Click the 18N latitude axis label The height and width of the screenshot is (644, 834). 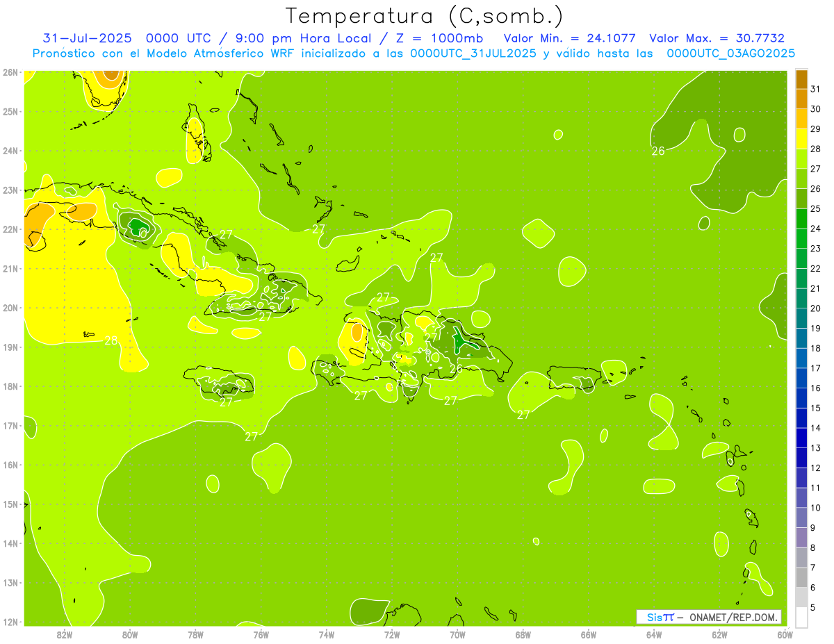11,386
